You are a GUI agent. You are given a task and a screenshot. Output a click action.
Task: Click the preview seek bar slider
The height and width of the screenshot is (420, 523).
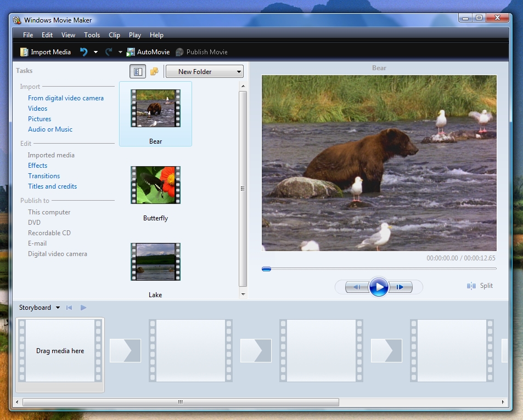267,269
